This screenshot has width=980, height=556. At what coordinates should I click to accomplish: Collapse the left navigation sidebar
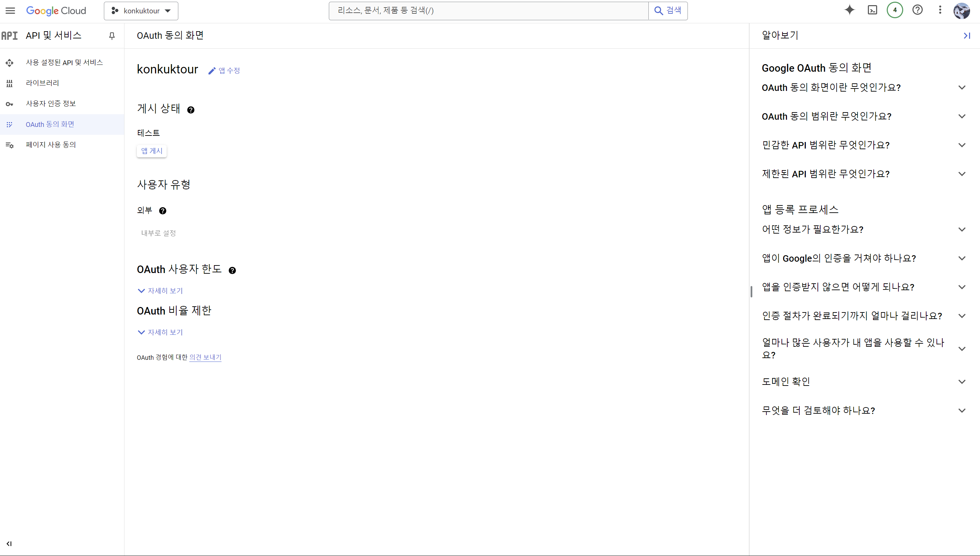[9, 543]
